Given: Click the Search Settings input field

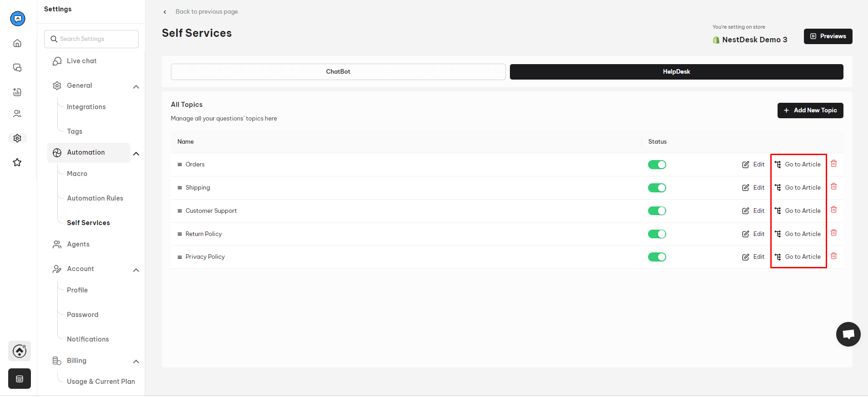Looking at the screenshot, I should pos(91,39).
